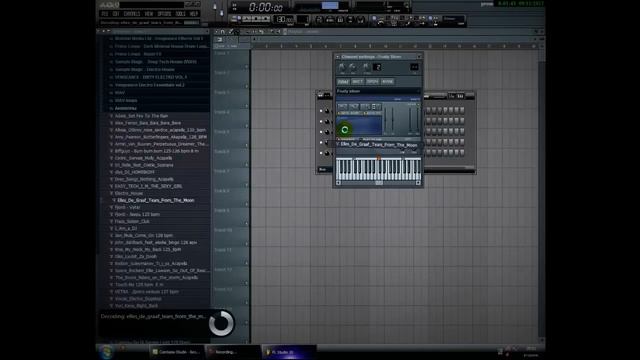Switch to the INS tab in Channel settings

[358, 82]
